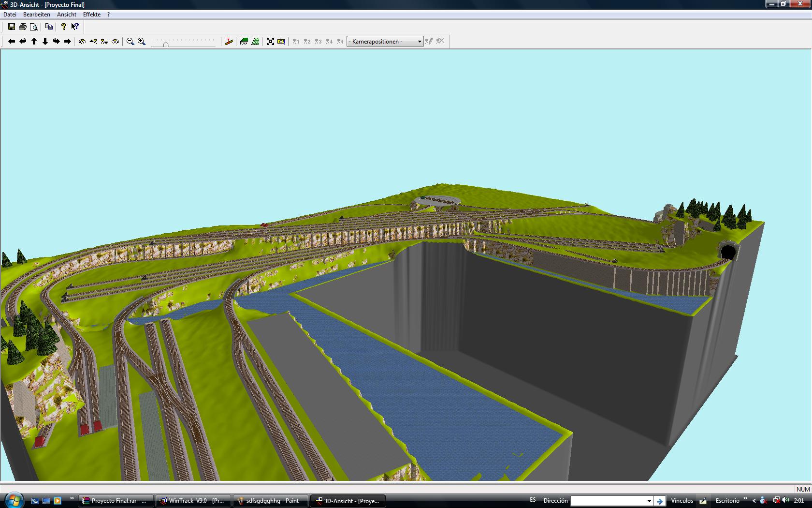812x508 pixels.
Task: Open print preview
Action: (x=34, y=27)
